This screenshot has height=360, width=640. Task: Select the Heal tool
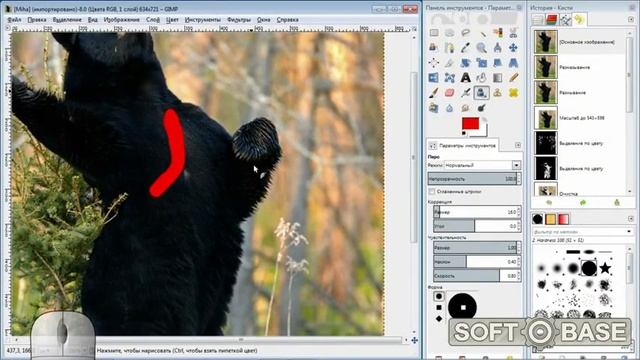tap(513, 93)
